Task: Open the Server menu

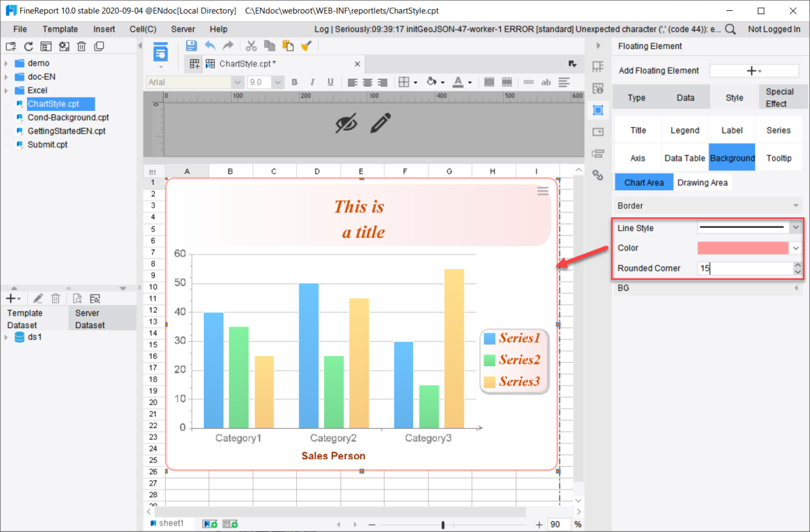Action: click(x=183, y=29)
